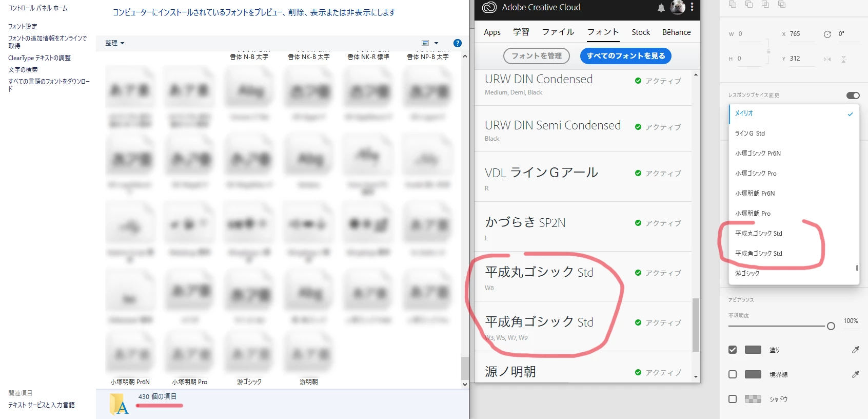Click the change view icon in Fonts toolbar
Viewport: 868px width, 419px height.
[425, 43]
